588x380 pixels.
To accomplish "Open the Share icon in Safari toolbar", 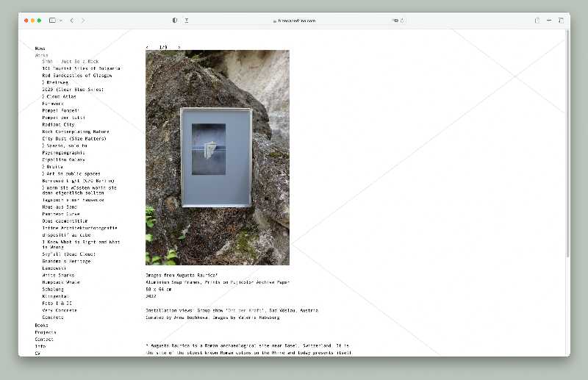I will click(537, 21).
